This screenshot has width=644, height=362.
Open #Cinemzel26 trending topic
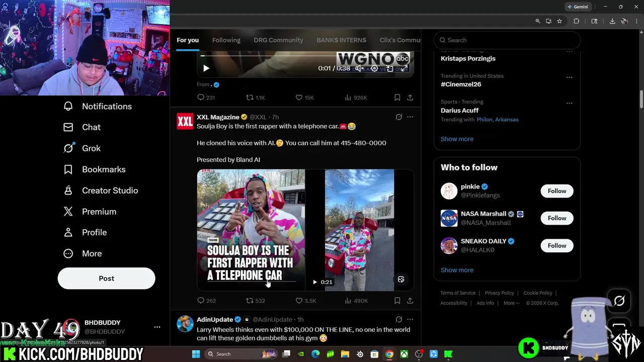(461, 84)
